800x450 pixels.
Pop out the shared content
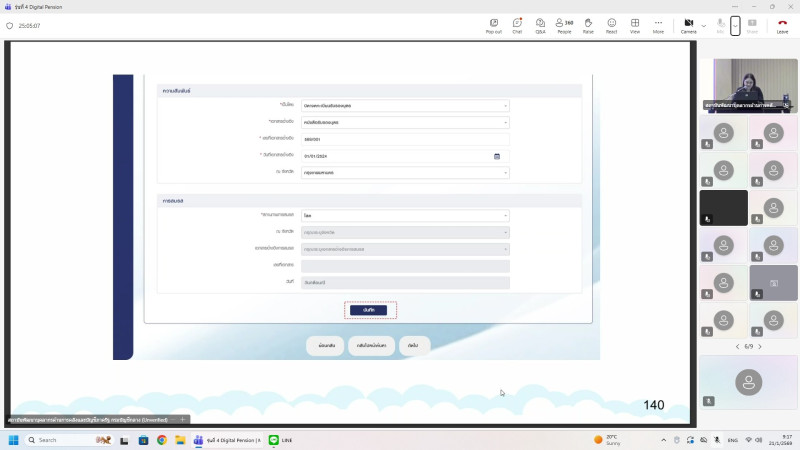click(x=493, y=25)
